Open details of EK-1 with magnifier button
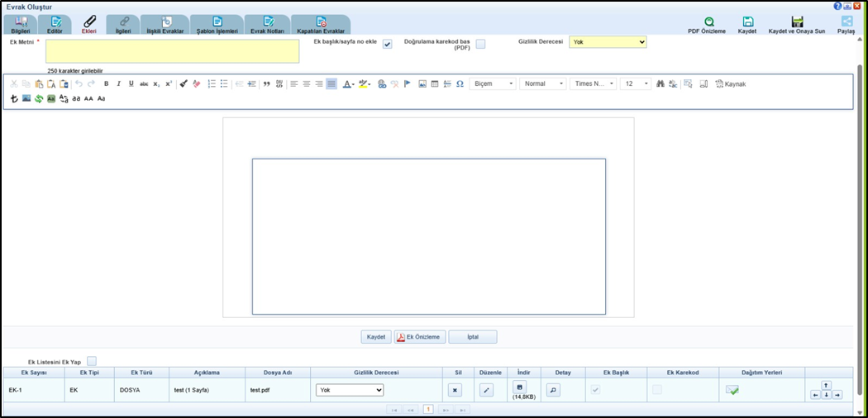 point(553,390)
